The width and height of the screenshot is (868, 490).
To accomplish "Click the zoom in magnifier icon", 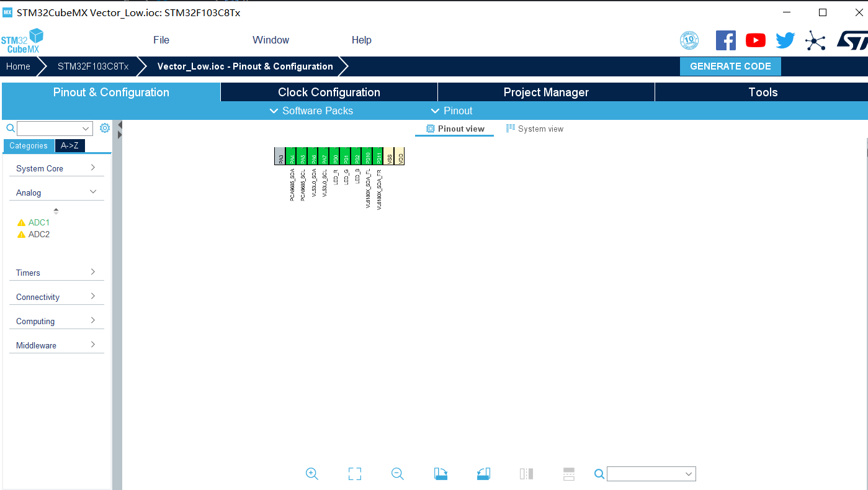I will tap(312, 474).
